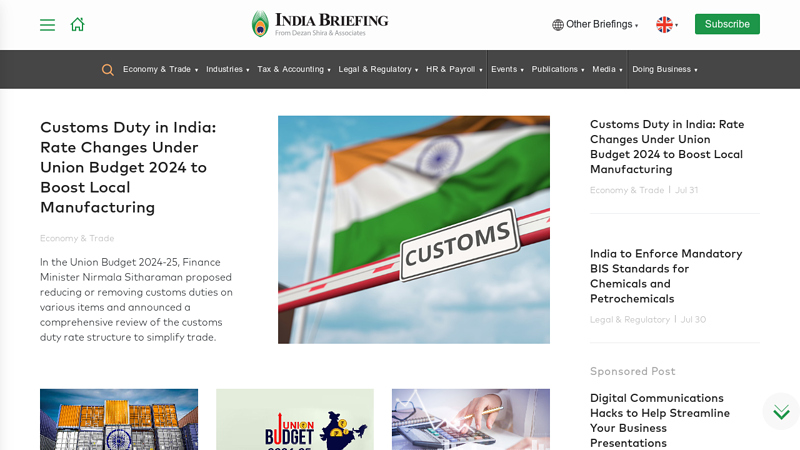
Task: Click the India Briefing peacock logo
Action: point(260,24)
